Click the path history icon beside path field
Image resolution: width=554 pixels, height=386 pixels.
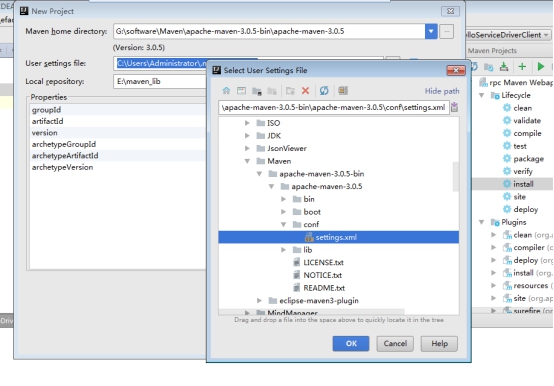pos(454,107)
